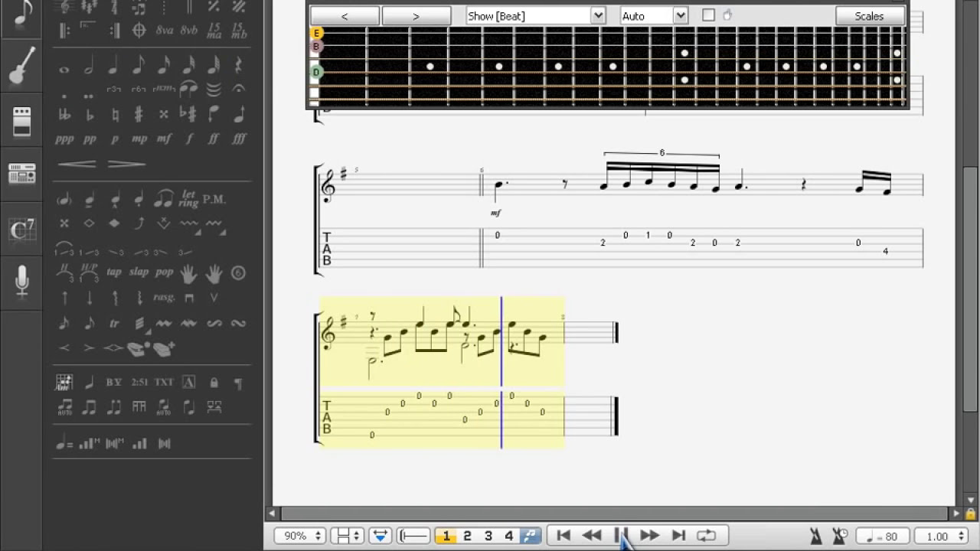Insert the 8va octave marking
The height and width of the screenshot is (551, 980).
point(164,31)
